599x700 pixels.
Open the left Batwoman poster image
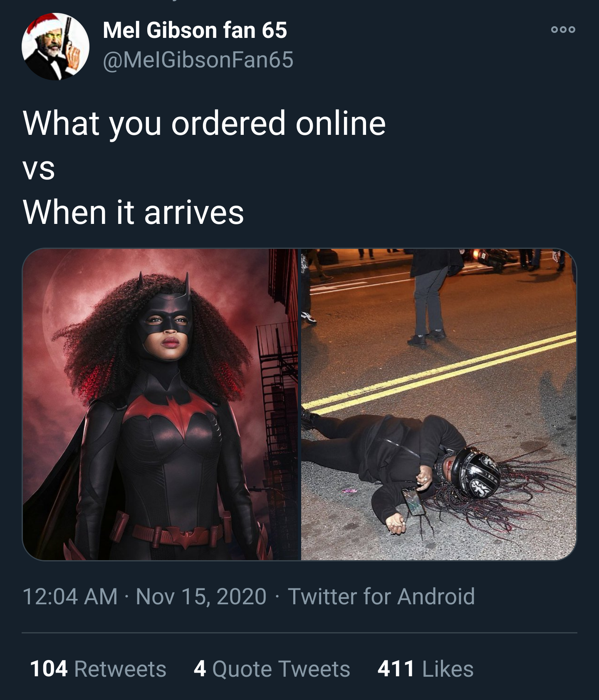tap(161, 404)
